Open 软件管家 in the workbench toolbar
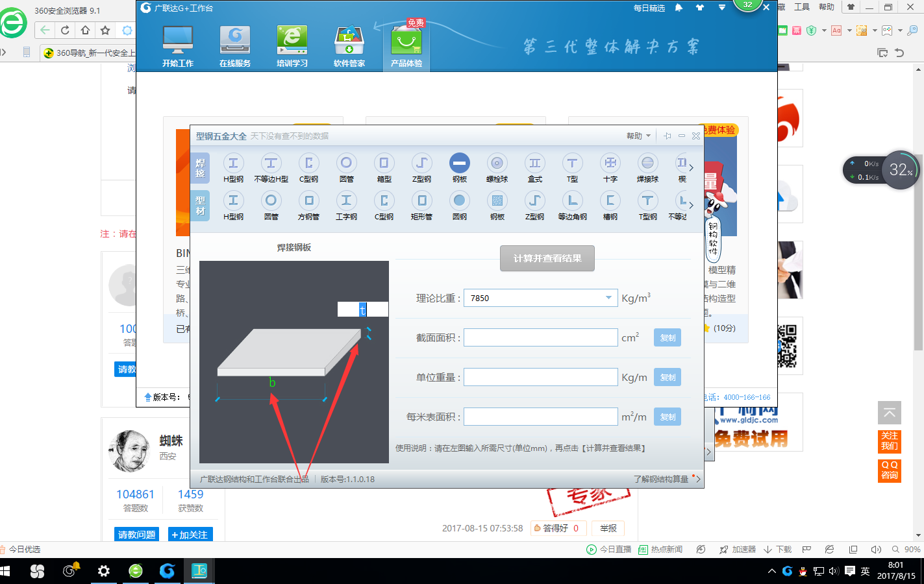The height and width of the screenshot is (584, 924). tap(349, 47)
